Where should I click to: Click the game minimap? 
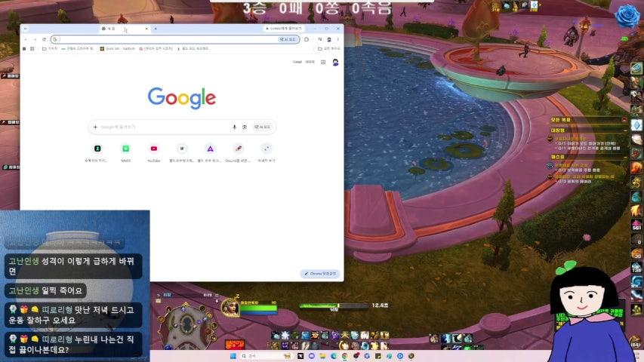tap(187, 325)
